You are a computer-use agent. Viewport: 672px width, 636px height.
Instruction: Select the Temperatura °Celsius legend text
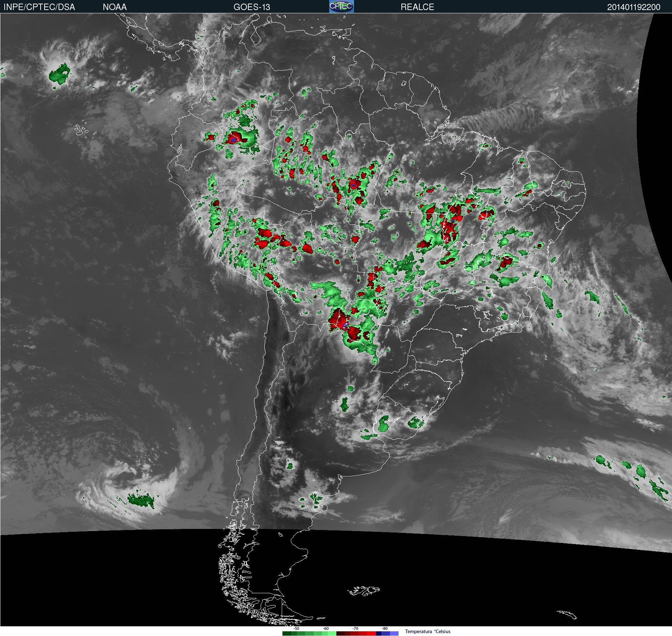pos(428,631)
